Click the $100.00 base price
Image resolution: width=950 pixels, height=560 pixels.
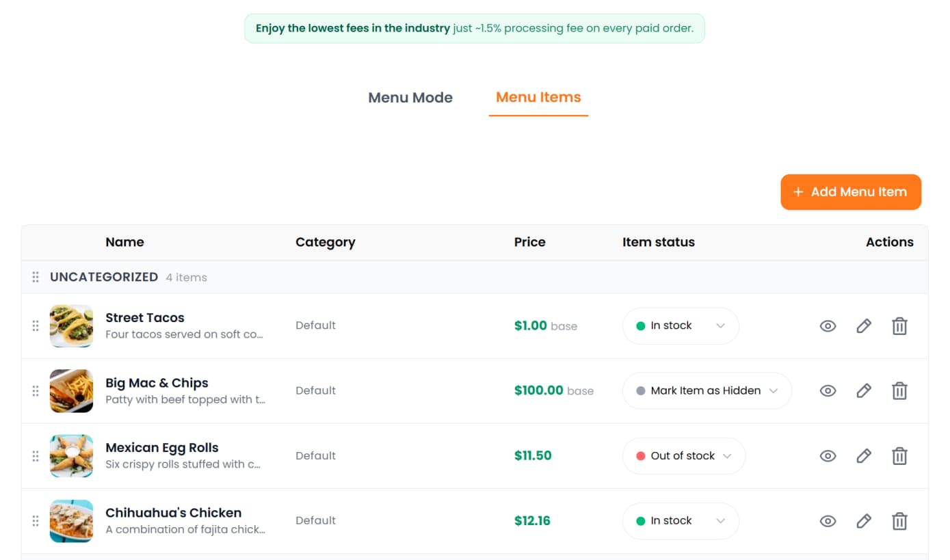pyautogui.click(x=554, y=391)
